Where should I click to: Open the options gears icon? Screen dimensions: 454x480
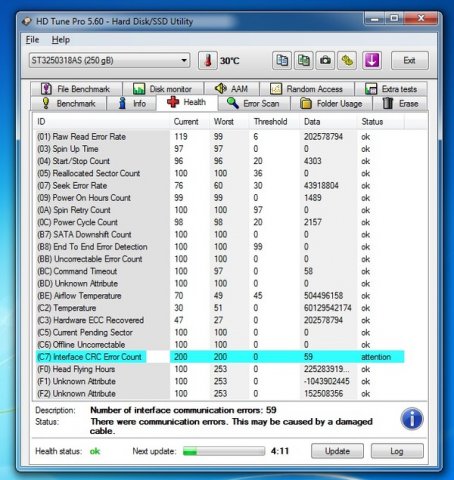(x=347, y=61)
